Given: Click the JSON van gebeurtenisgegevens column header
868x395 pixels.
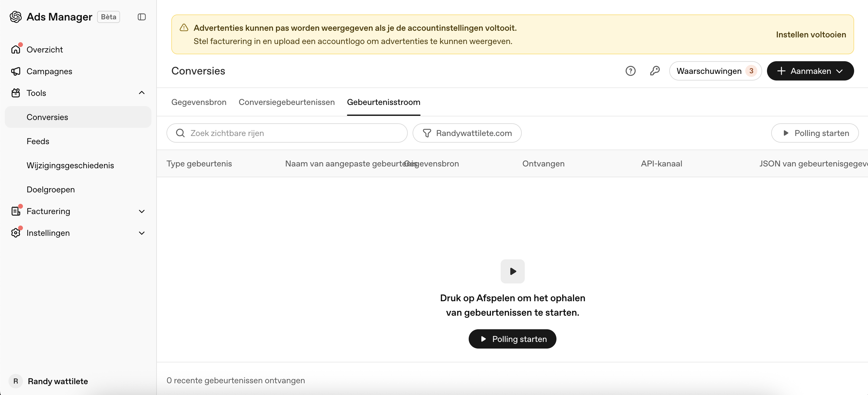Looking at the screenshot, I should pos(813,164).
